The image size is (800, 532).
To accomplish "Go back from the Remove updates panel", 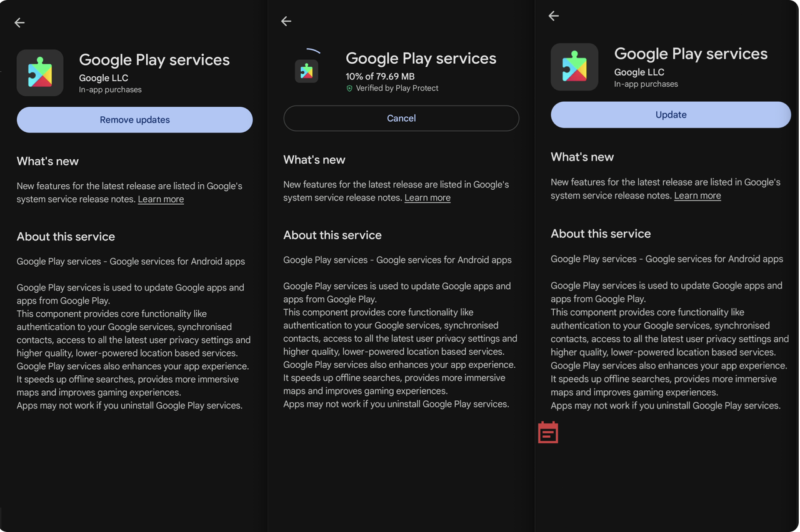I will pos(19,22).
